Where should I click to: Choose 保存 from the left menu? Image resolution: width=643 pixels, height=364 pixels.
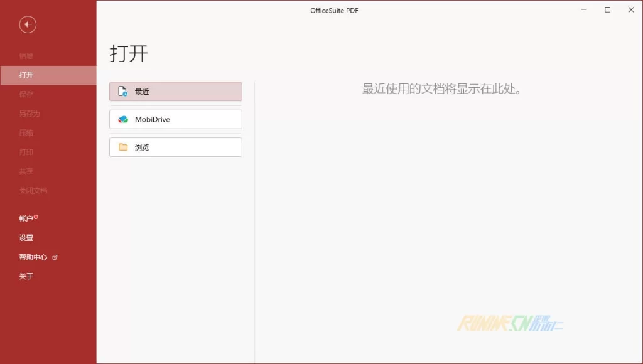(26, 95)
